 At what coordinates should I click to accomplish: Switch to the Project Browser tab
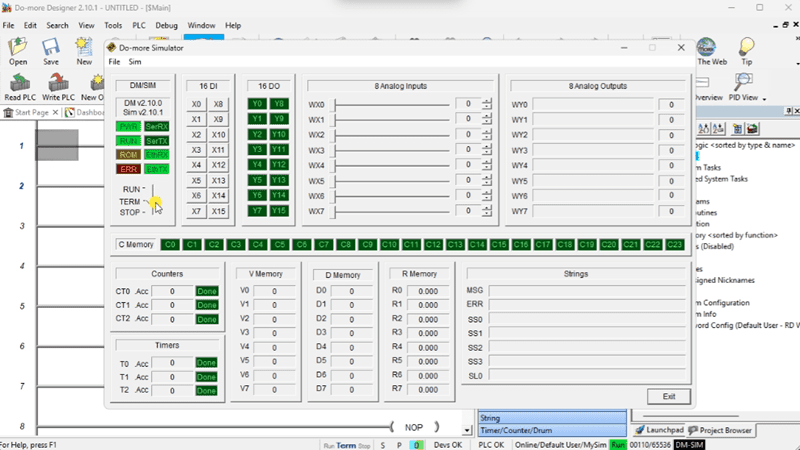[718, 430]
